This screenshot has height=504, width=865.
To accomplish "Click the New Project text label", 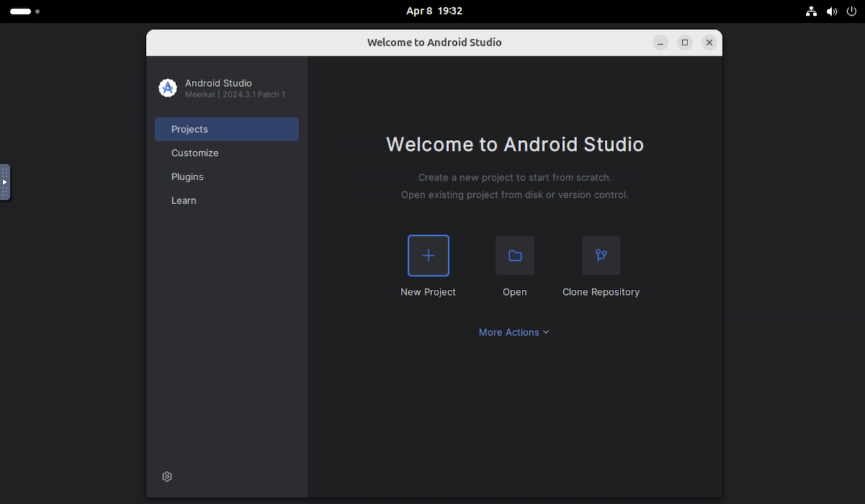I will point(428,292).
